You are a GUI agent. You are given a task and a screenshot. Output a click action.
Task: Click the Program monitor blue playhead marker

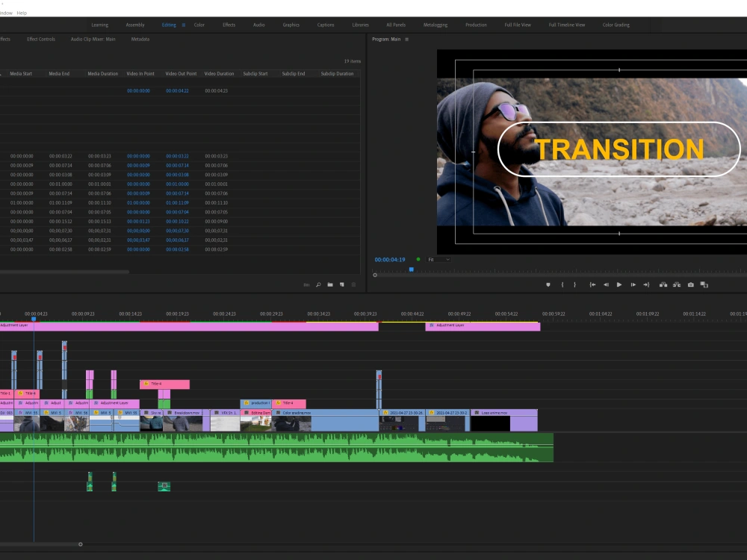click(x=412, y=270)
